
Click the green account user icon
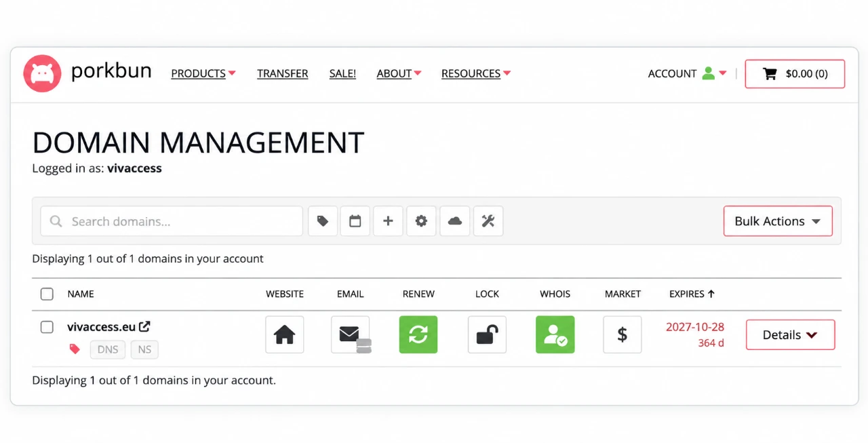click(708, 73)
